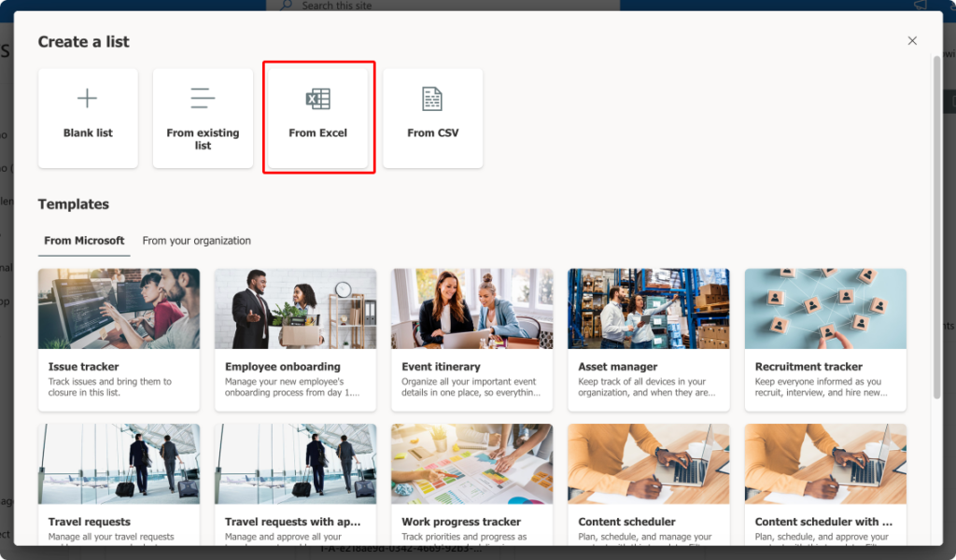956x560 pixels.
Task: Choose From existing list creation option
Action: click(x=203, y=117)
